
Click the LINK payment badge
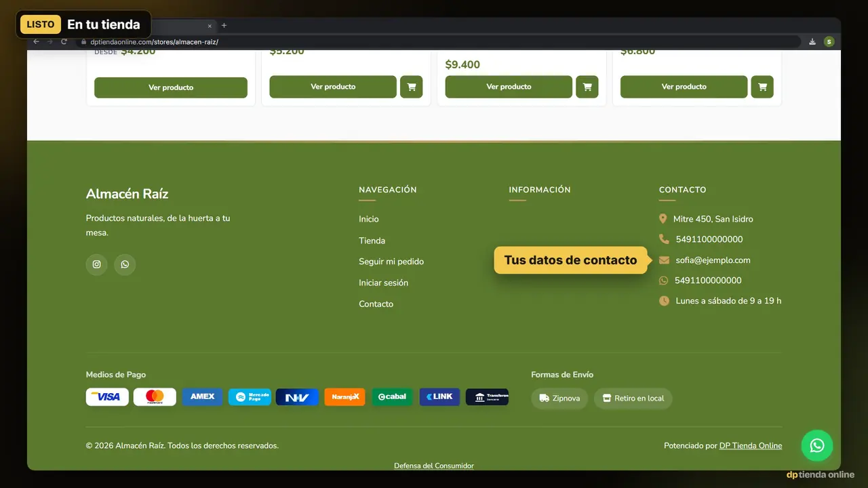pos(439,397)
